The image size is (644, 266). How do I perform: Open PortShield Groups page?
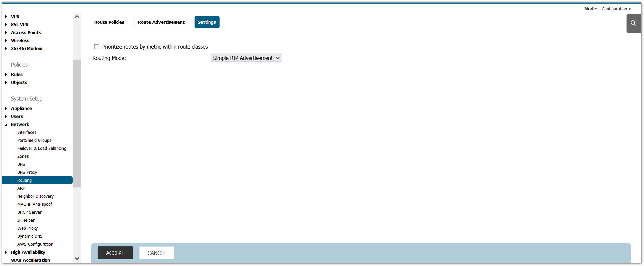click(34, 140)
